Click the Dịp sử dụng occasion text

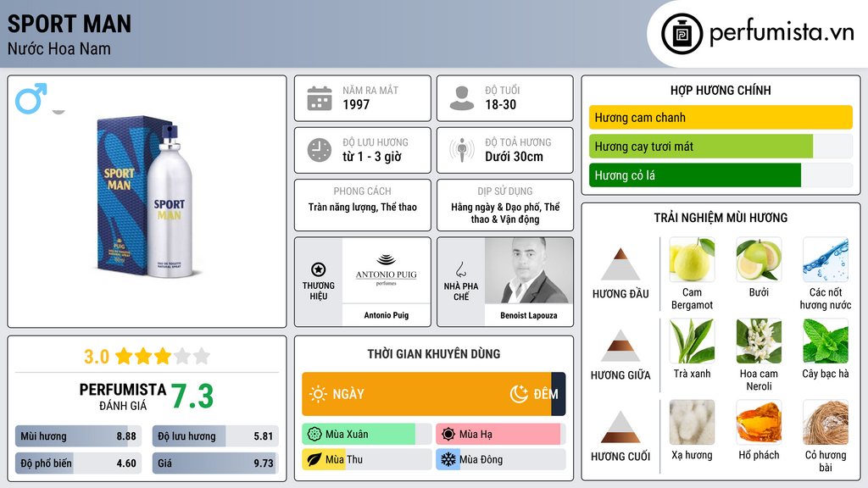coord(505,213)
